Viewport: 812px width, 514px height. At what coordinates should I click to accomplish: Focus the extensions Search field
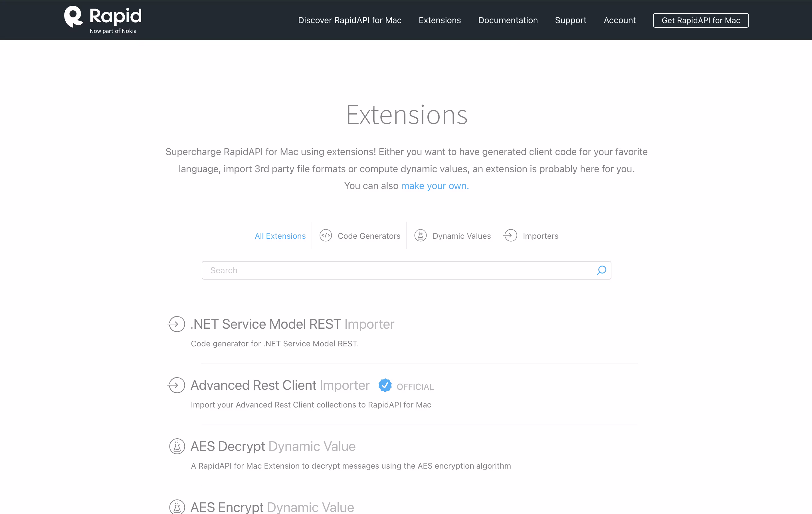click(398, 270)
